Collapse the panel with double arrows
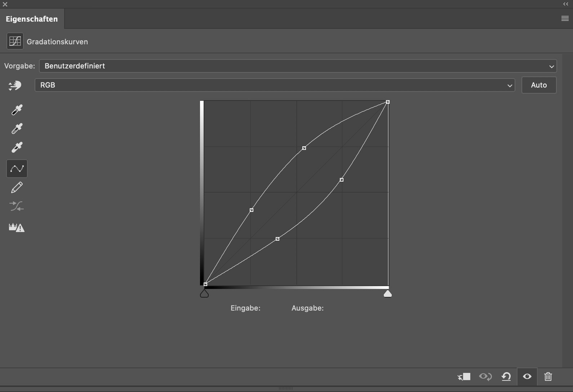Screen dimensions: 573x392 coord(566,4)
